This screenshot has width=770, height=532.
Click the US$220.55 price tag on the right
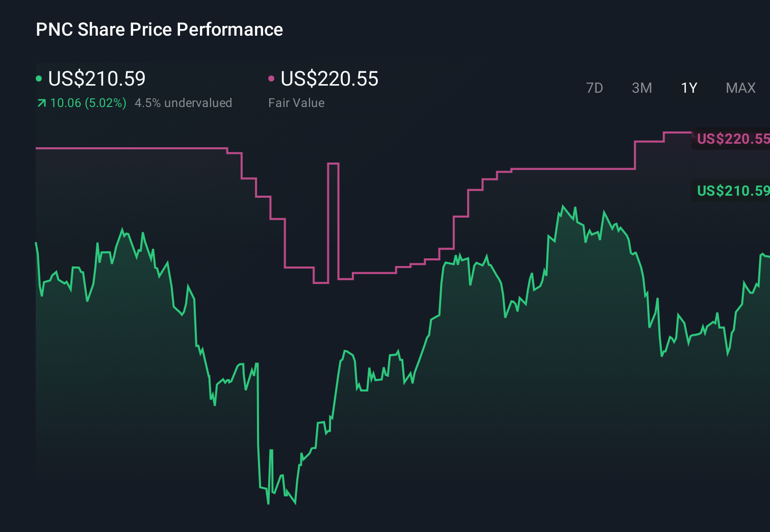[732, 139]
